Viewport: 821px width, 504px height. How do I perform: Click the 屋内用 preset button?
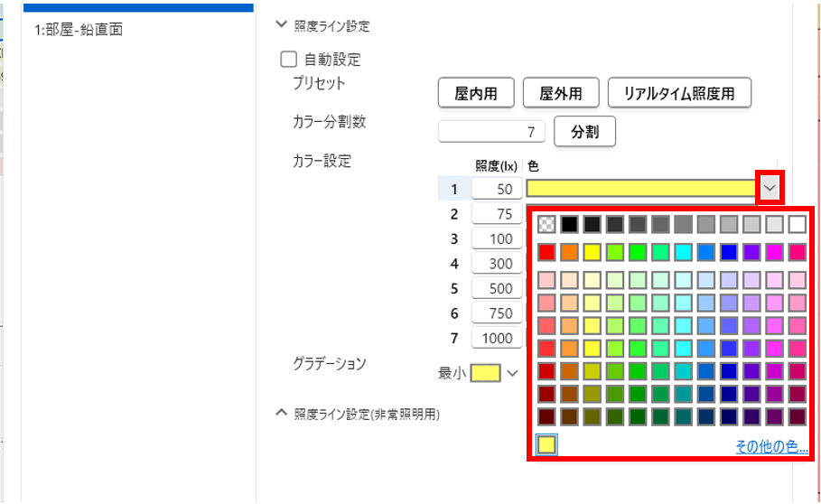476,93
